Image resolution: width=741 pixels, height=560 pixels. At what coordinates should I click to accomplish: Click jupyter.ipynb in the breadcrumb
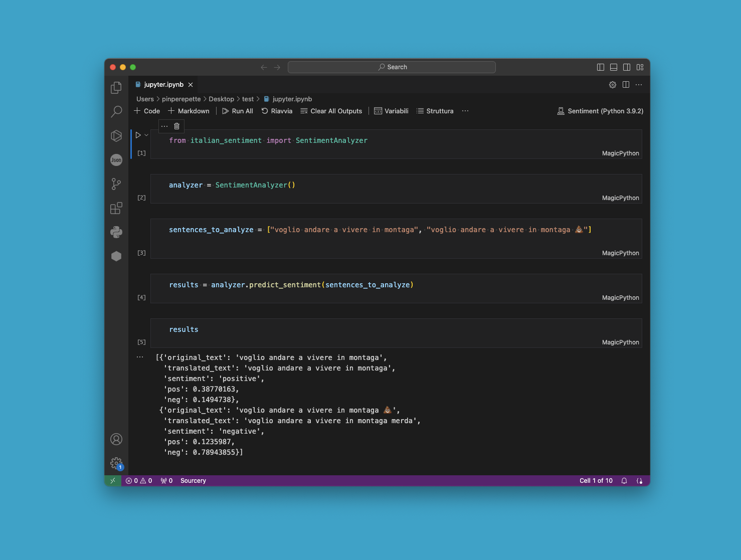click(288, 99)
